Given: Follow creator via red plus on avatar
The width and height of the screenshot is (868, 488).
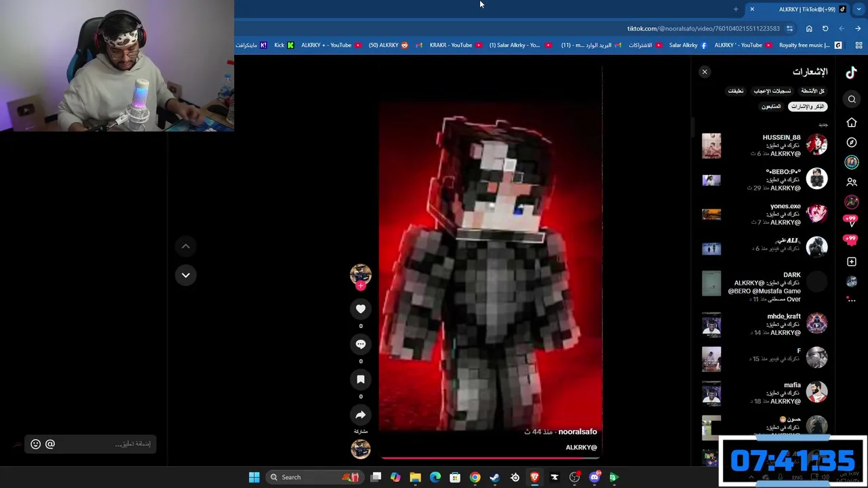Looking at the screenshot, I should click(361, 286).
